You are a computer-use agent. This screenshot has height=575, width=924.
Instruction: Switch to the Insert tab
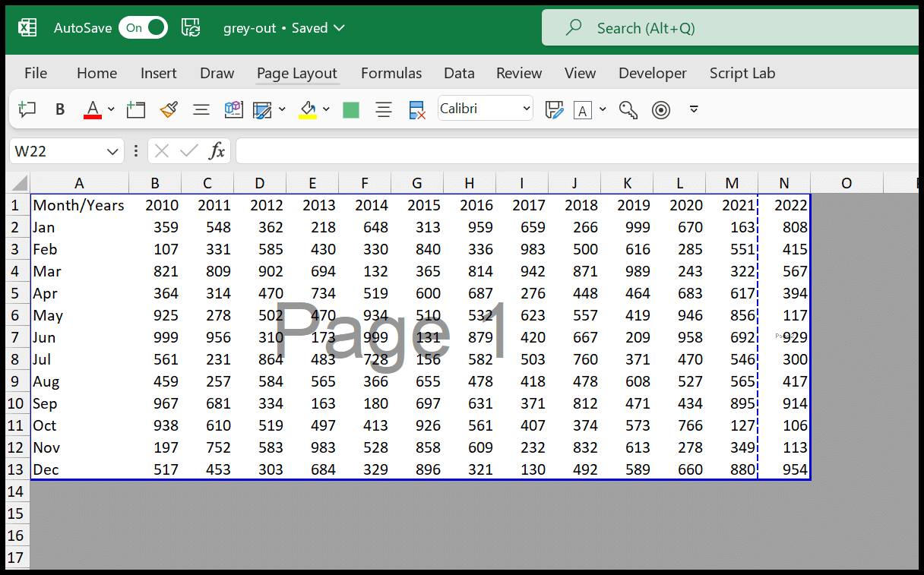pyautogui.click(x=159, y=73)
